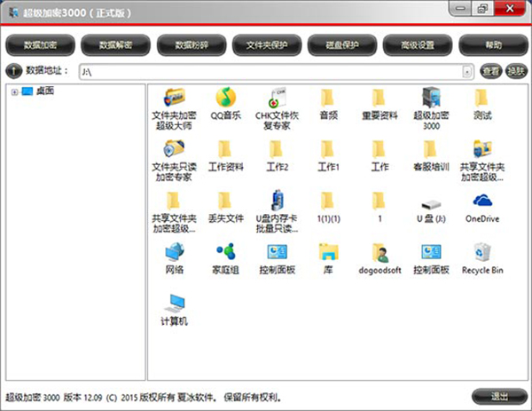Select 桌面 in the folder tree

[44, 91]
